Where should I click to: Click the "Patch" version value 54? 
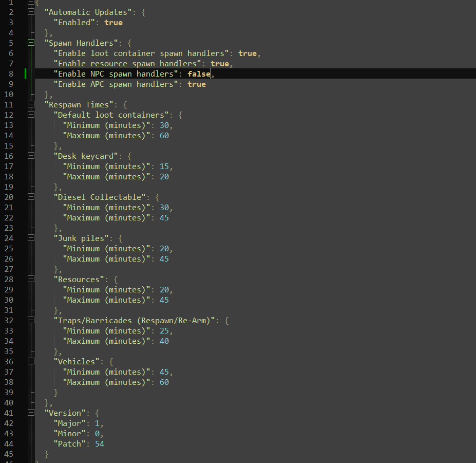pyautogui.click(x=100, y=444)
